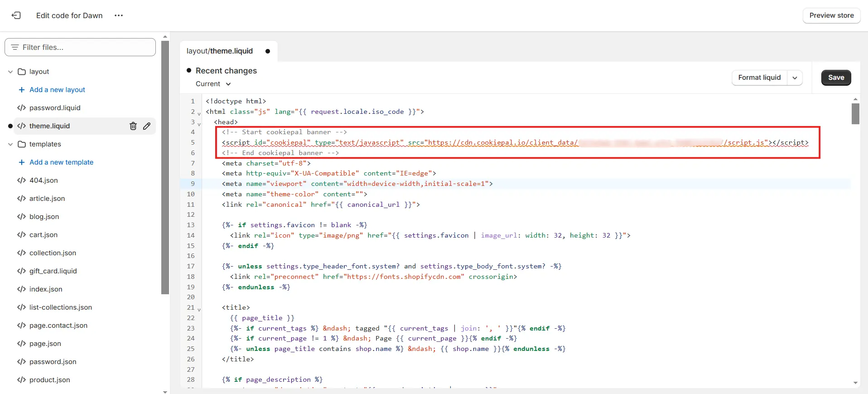868x394 pixels.
Task: Collapse the layout folder chevron
Action: (10, 72)
